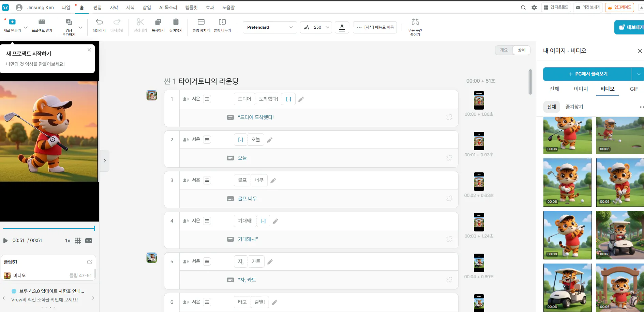Click the clip 1 phone preview thumbnail
Screen dimensions: 644x312
point(479,100)
